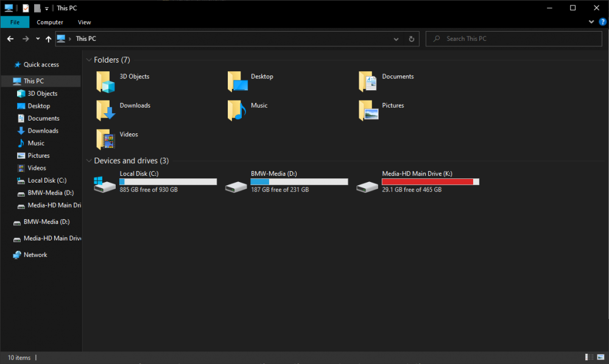The width and height of the screenshot is (609, 364).
Task: Switch to Large icons view layout icon
Action: click(x=600, y=357)
